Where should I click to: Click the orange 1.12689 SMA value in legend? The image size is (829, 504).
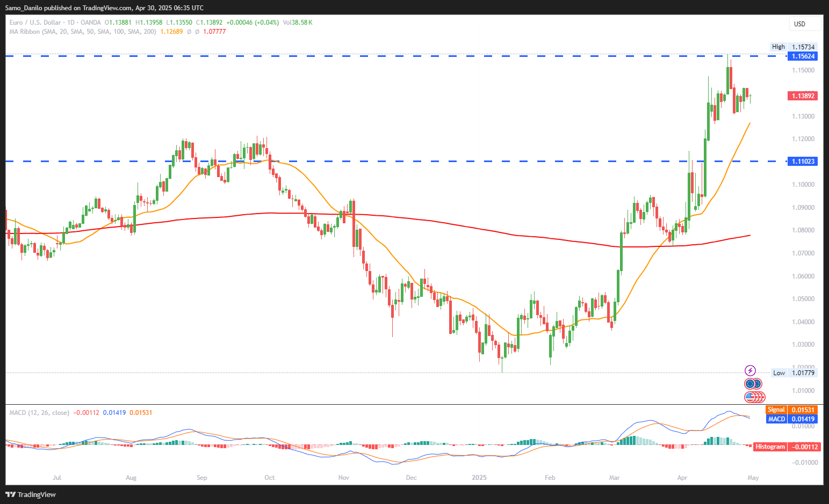(x=171, y=32)
